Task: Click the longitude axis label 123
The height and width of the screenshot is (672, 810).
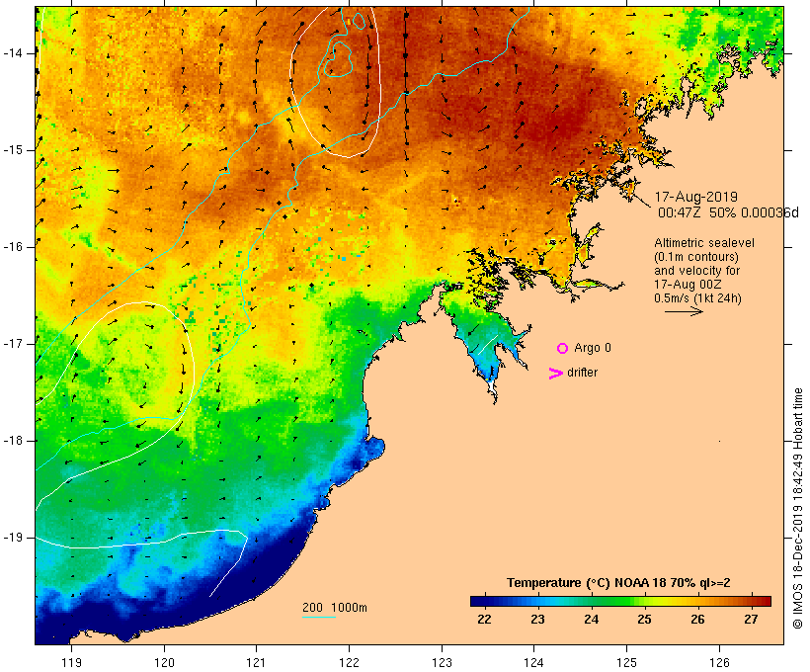Action: (442, 662)
